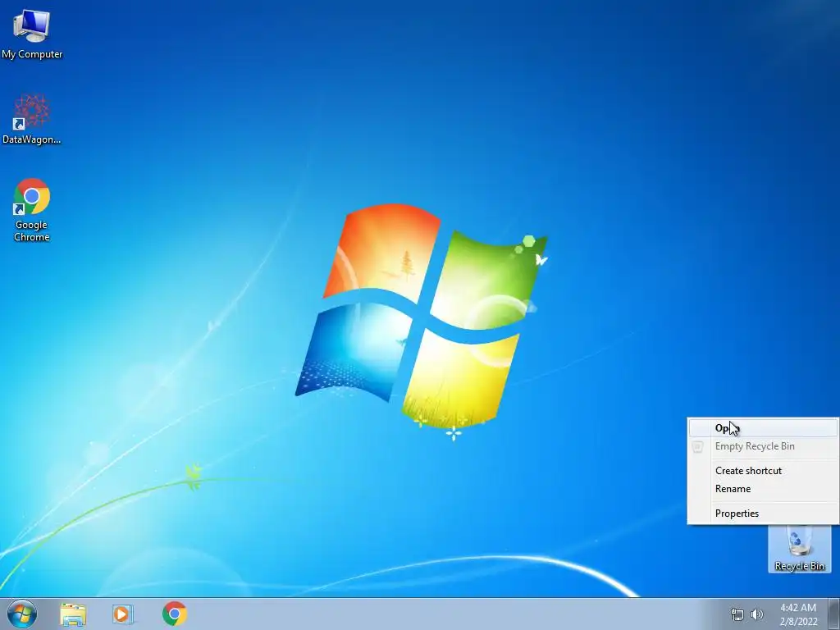Select the My Computer desktop icon
This screenshot has width=840, height=630.
click(32, 33)
